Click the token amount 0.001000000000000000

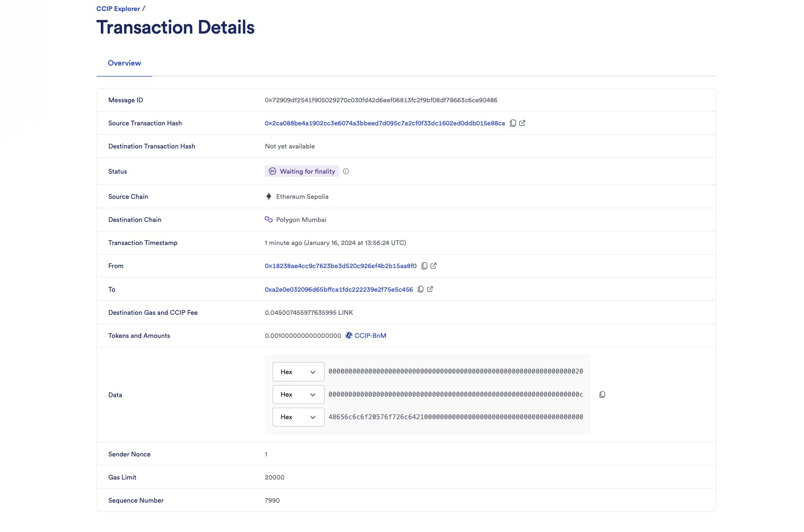(x=303, y=336)
